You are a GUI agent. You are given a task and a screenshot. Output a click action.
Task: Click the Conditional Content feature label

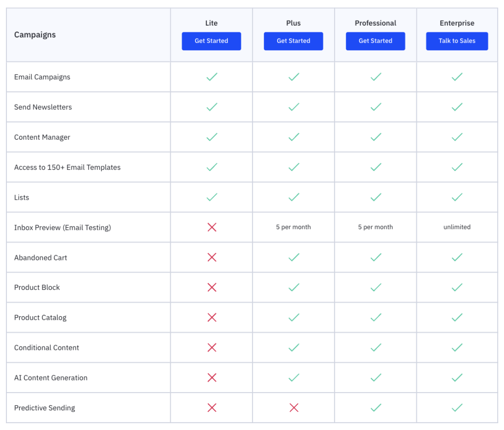(46, 348)
